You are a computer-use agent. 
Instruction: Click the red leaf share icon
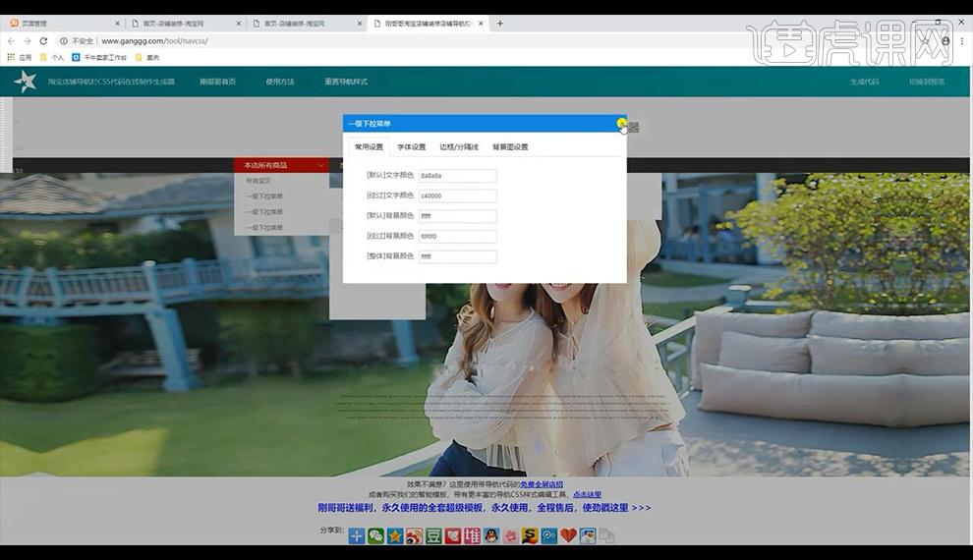(452, 535)
